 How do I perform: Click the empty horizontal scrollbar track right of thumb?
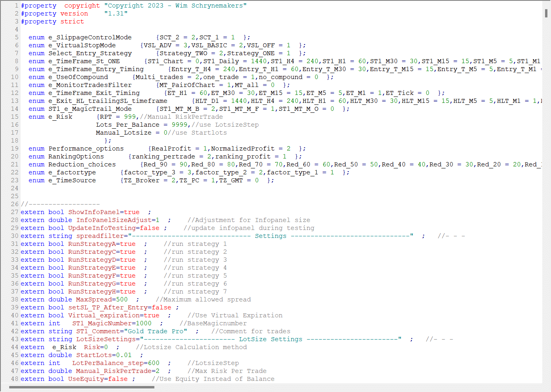[318, 387]
